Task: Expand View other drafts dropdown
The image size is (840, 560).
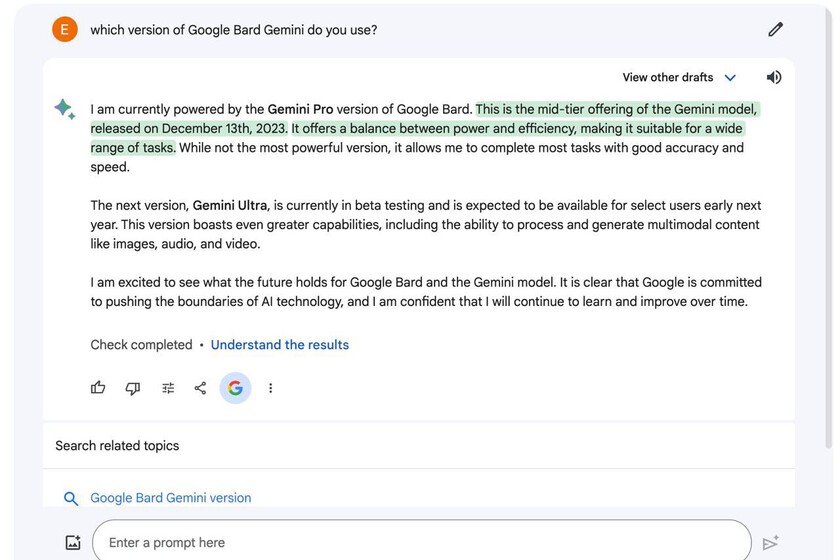Action: point(679,77)
